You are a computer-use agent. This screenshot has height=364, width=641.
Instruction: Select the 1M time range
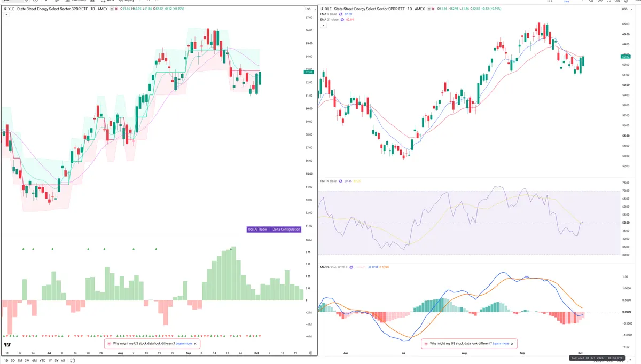(20, 361)
